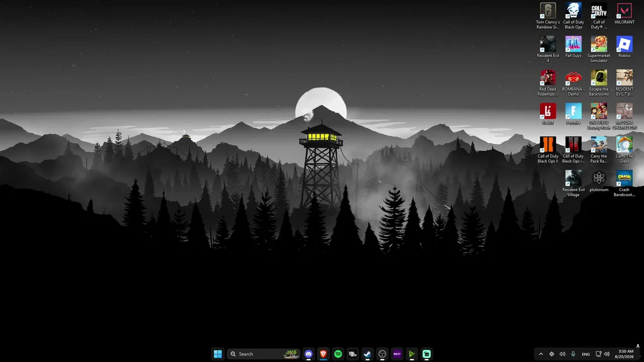Viewport: 644px width, 362px height.
Task: Open Steam from the taskbar
Action: click(367, 354)
